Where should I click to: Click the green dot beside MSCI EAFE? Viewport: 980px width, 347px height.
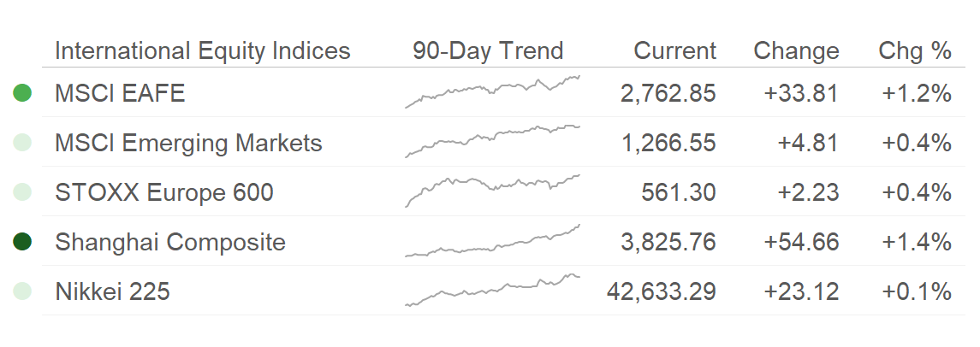tap(22, 93)
